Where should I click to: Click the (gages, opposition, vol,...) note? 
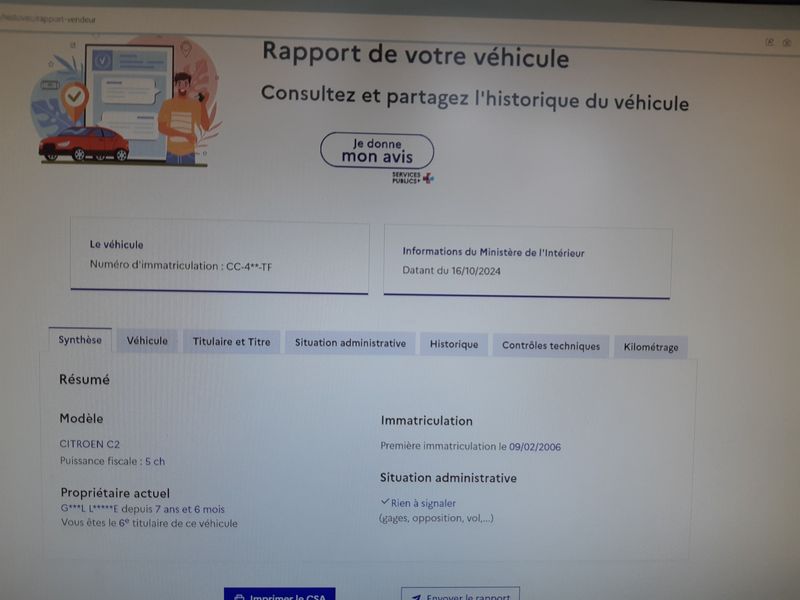click(x=436, y=518)
